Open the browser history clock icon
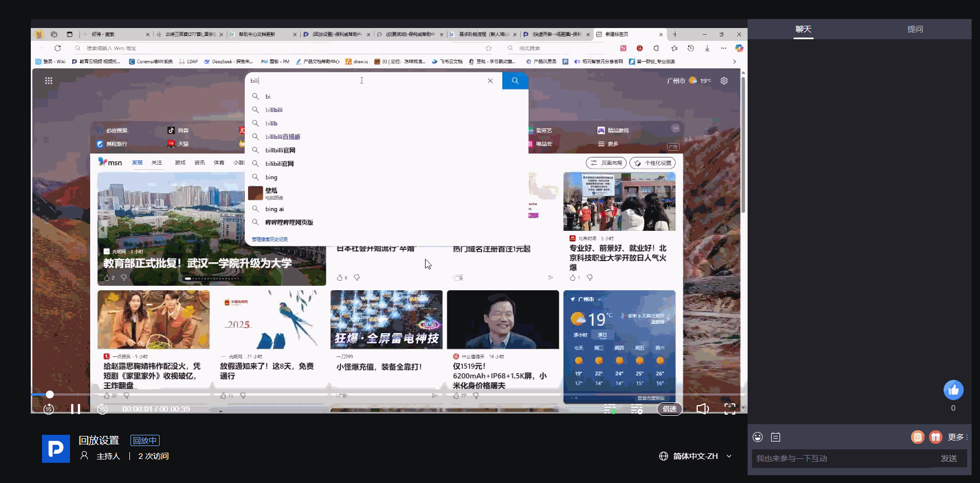Image resolution: width=980 pixels, height=483 pixels. tap(690, 48)
